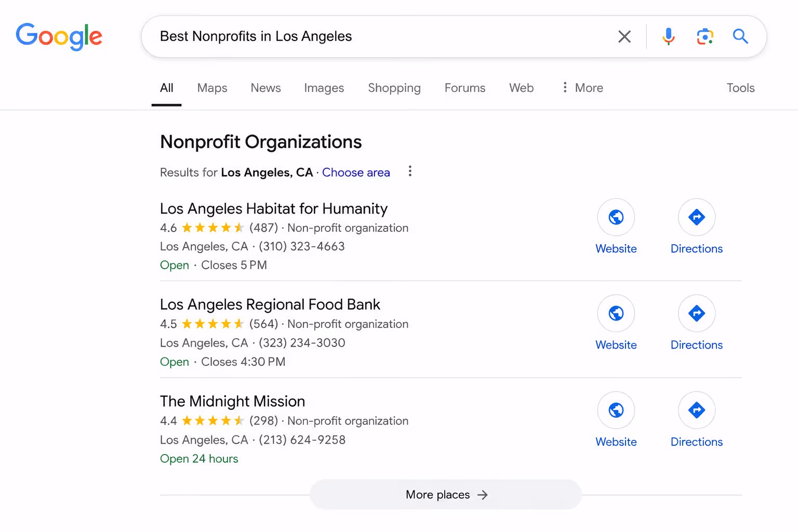Open Los Angeles Habitat for Humanity listing
The width and height of the screenshot is (798, 532).
point(274,208)
